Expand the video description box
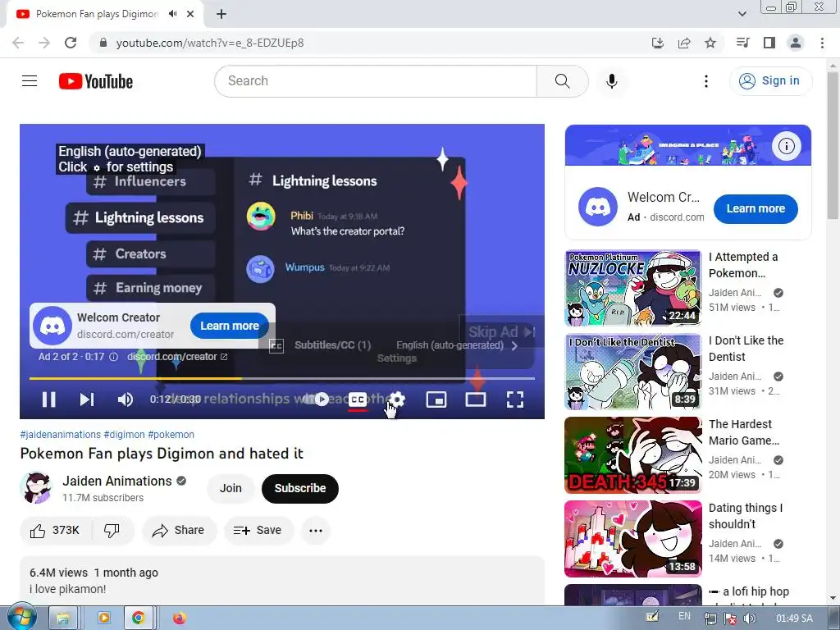The width and height of the screenshot is (840, 630). coord(282,582)
